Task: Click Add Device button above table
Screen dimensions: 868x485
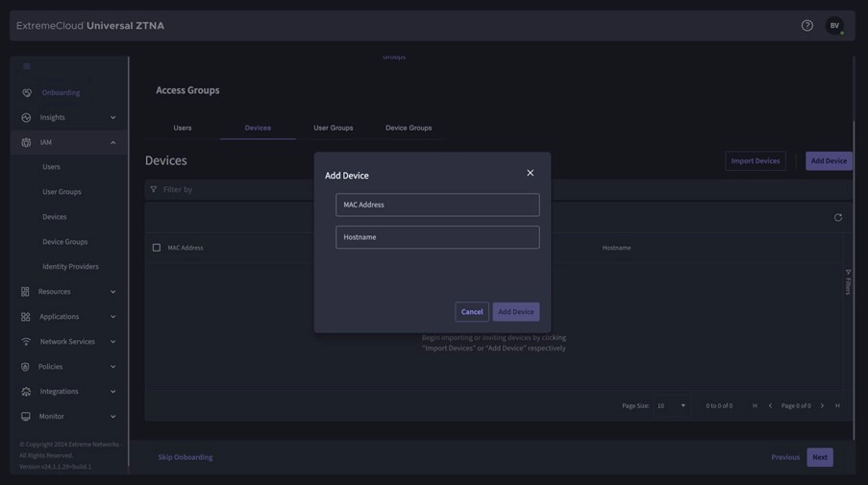Action: [x=829, y=161]
